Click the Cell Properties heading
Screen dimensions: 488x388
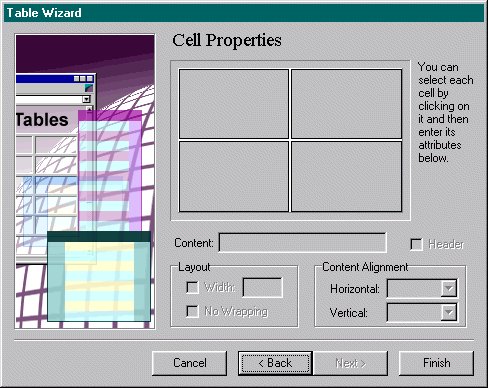pos(227,40)
